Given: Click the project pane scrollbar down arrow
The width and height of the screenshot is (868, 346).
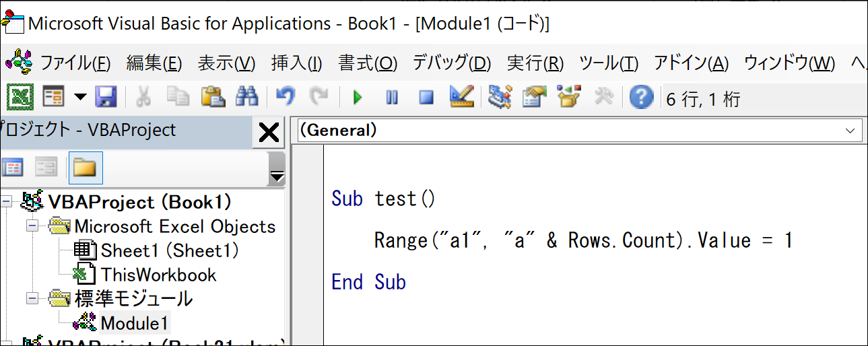Looking at the screenshot, I should [x=277, y=176].
